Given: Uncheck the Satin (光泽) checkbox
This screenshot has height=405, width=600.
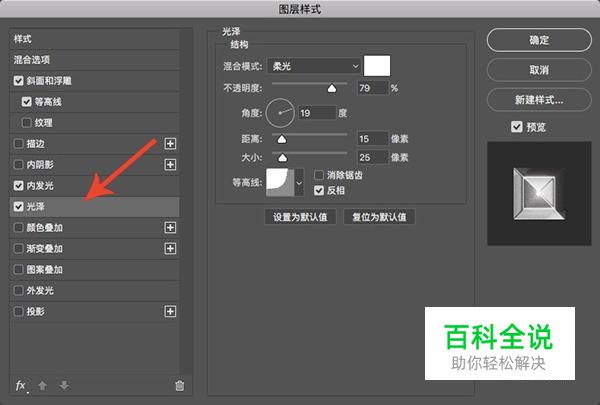Looking at the screenshot, I should tap(18, 207).
